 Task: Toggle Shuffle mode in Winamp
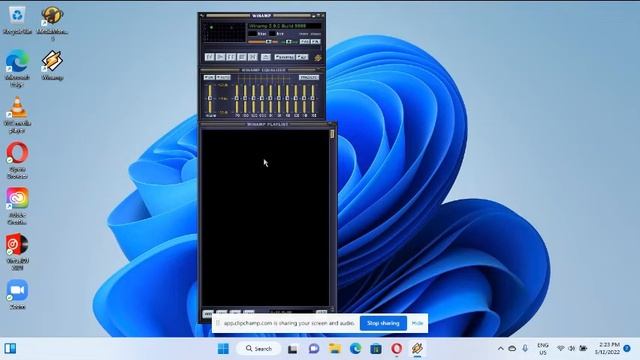(x=284, y=57)
